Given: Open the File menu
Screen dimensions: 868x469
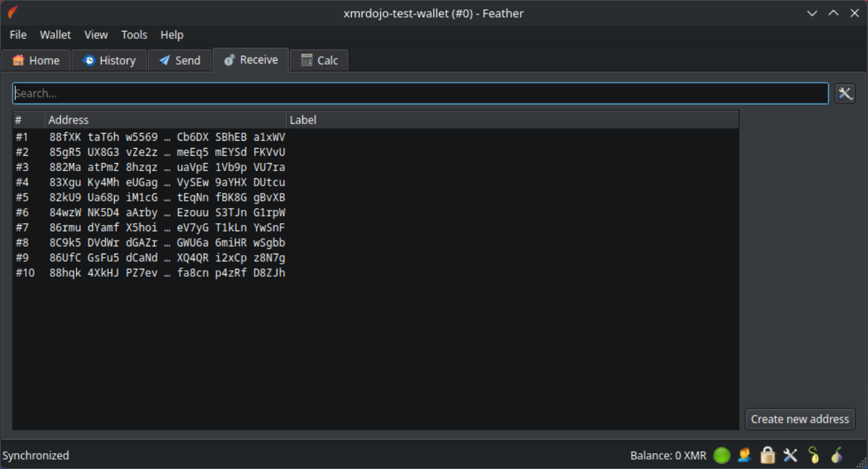Looking at the screenshot, I should tap(18, 35).
